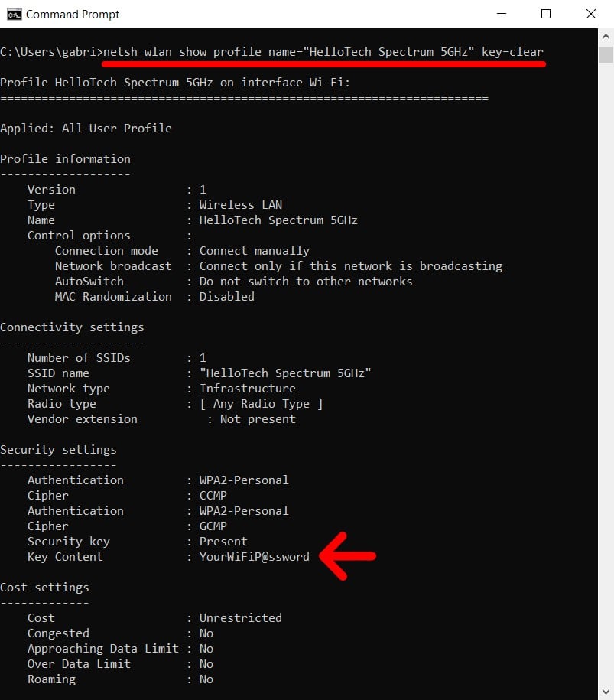Click the 'Congested' row label
Viewport: 614px width, 700px height.
pos(58,633)
